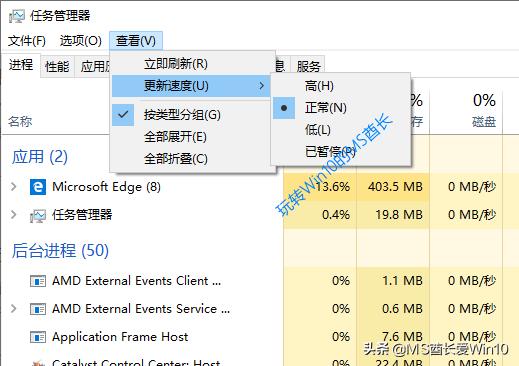This screenshot has width=519, height=366.
Task: Click the 0.4% CPU value for 任务管理器
Action: [336, 215]
